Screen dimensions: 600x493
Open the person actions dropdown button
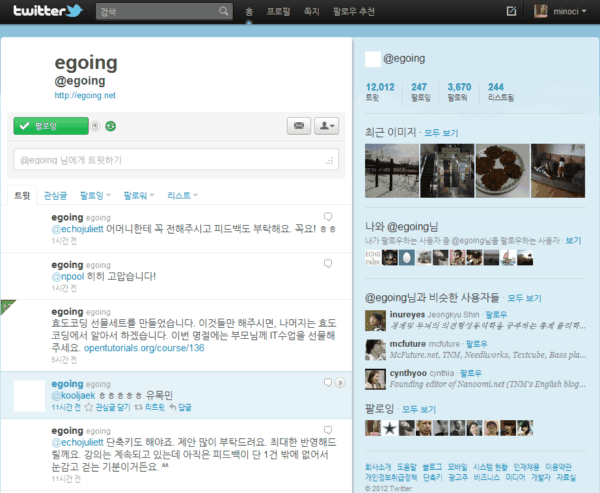(326, 126)
